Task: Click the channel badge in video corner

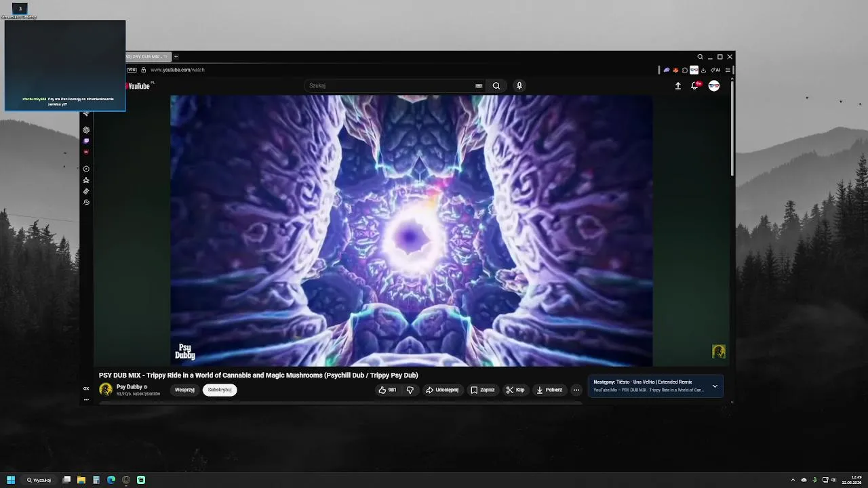Action: coord(719,351)
